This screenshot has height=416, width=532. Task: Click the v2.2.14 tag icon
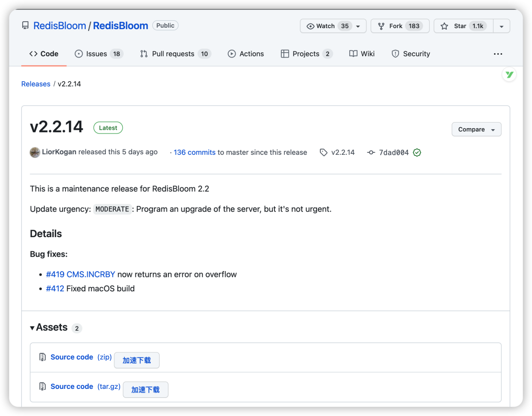click(324, 152)
